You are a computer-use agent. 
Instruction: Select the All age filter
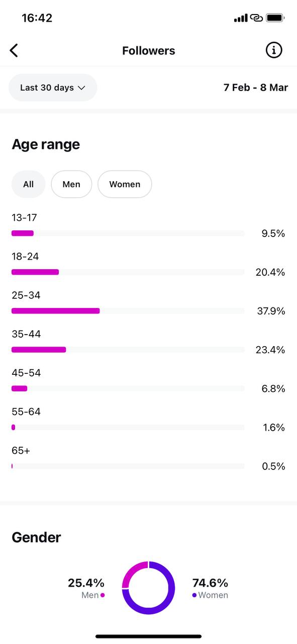pos(29,184)
